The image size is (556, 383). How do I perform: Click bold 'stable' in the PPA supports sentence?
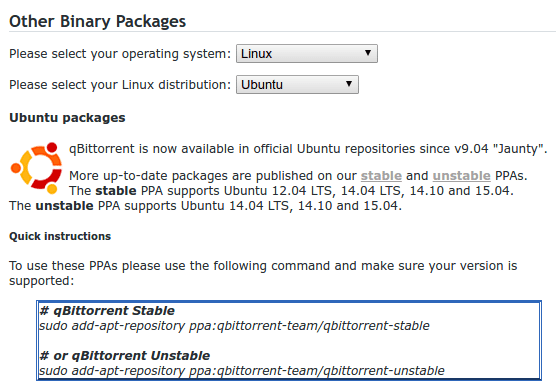tap(116, 191)
